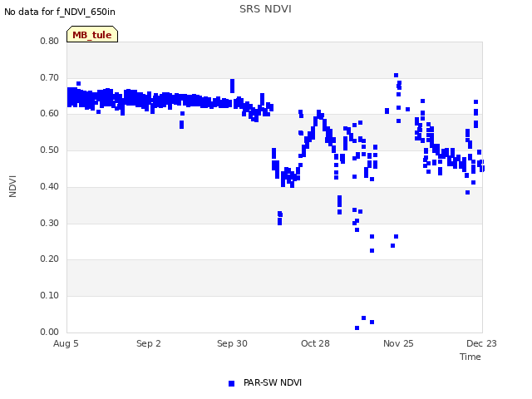532x399 pixels.
Task: Click the Sep 30 x-axis label
Action: (232, 343)
